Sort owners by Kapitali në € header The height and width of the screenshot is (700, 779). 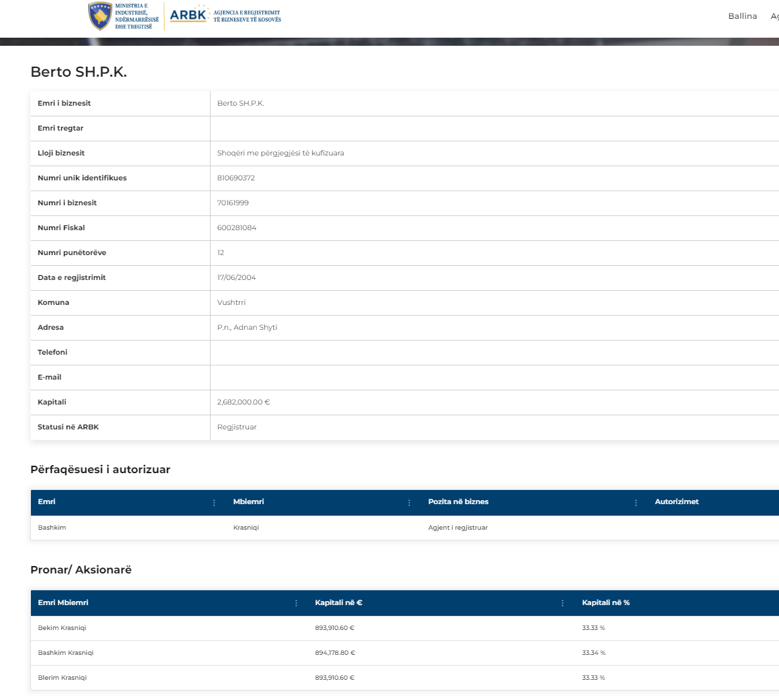(338, 603)
